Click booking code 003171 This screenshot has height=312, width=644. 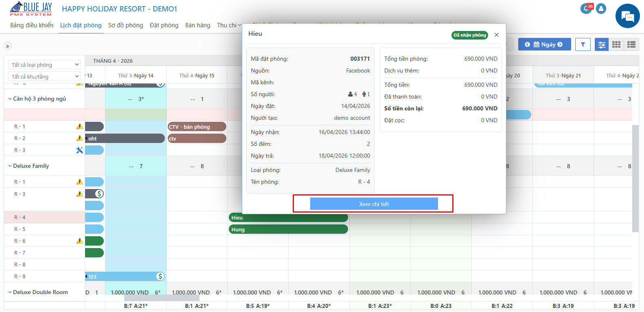coord(360,59)
